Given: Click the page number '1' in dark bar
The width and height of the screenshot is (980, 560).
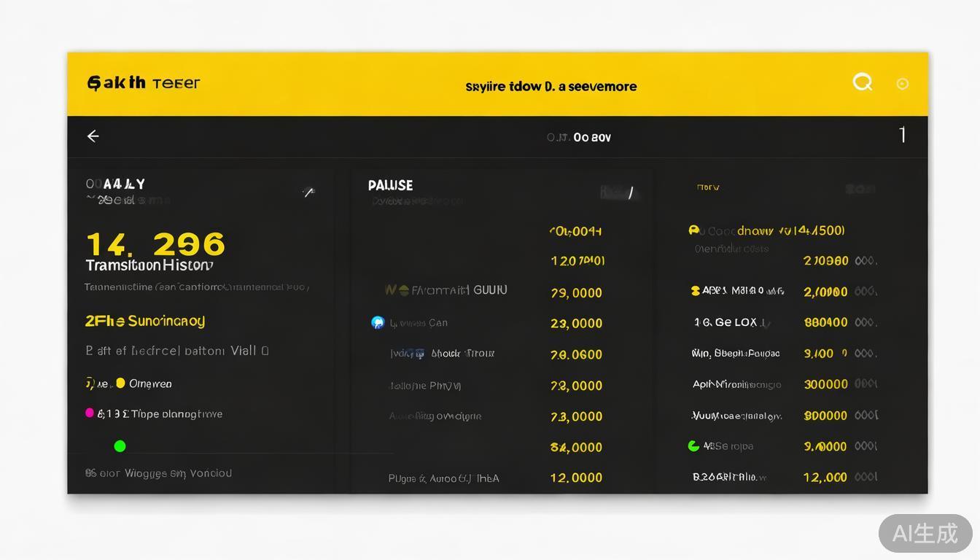Looking at the screenshot, I should click(x=902, y=135).
